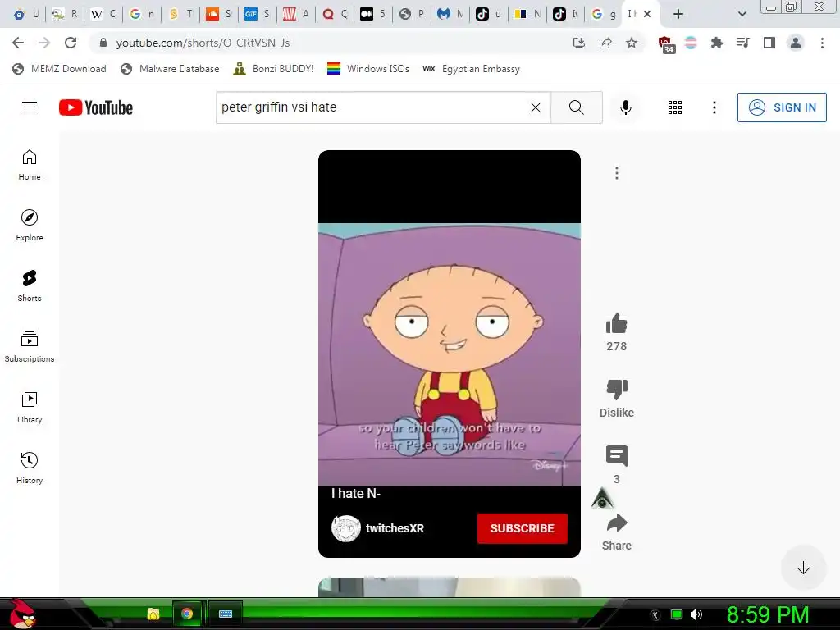Click the YouTube logo
Image resolution: width=840 pixels, height=630 pixels.
tap(96, 107)
